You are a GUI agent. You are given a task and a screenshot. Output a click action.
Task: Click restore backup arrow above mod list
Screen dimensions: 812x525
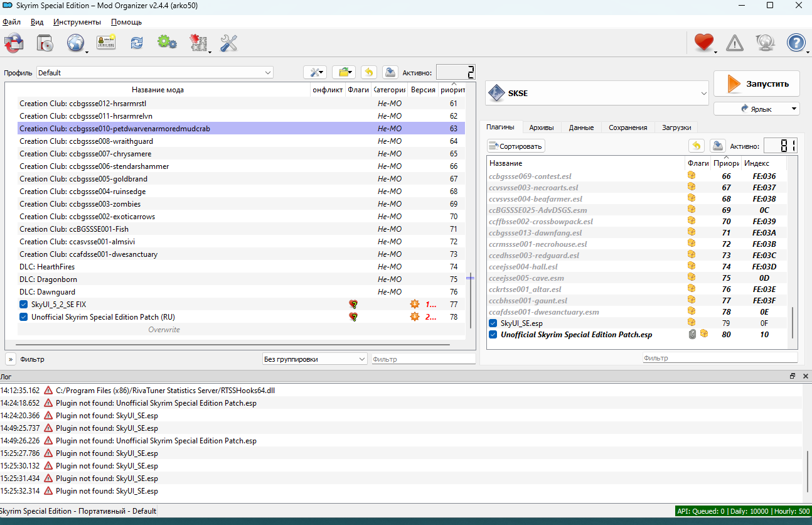(369, 72)
